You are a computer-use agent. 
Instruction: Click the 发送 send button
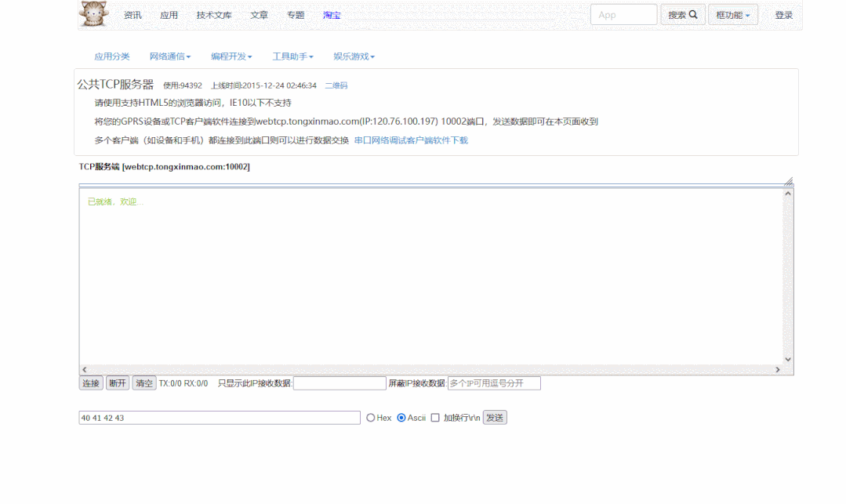(495, 418)
